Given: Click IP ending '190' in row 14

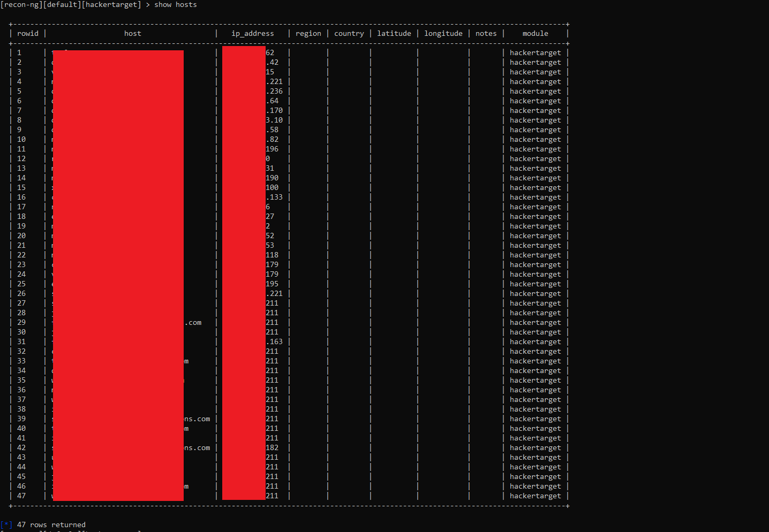Looking at the screenshot, I should (x=272, y=178).
